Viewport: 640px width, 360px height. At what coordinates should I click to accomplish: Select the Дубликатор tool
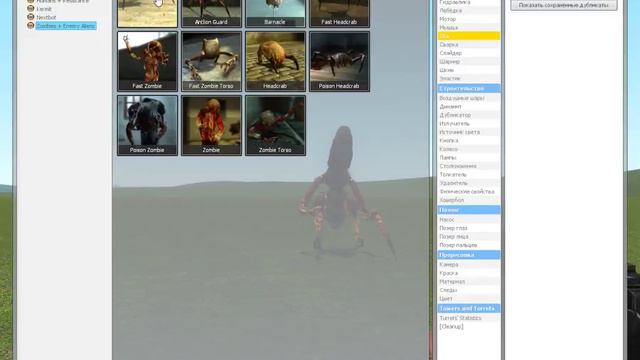tap(469, 115)
